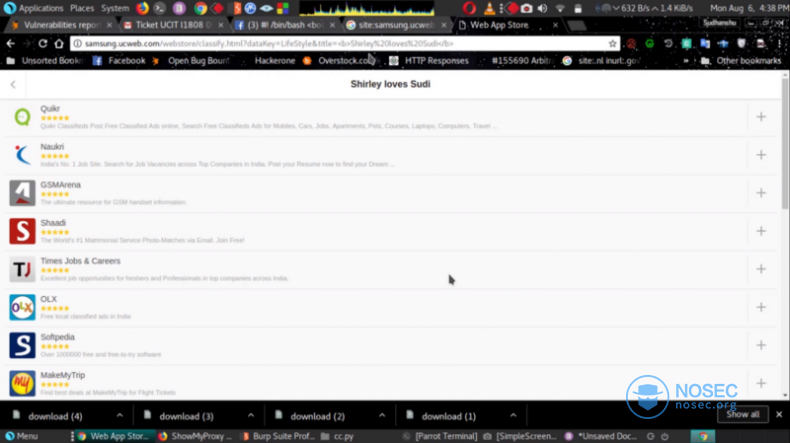Viewport: 790px width, 443px height.
Task: Switch to the Vulnerabilities report tab
Action: pos(62,25)
